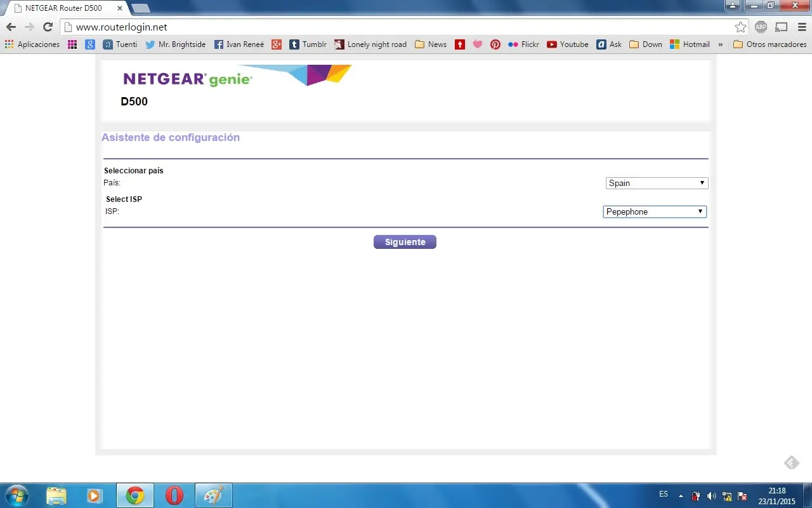Reload the routerlogin.net page

pos(48,27)
